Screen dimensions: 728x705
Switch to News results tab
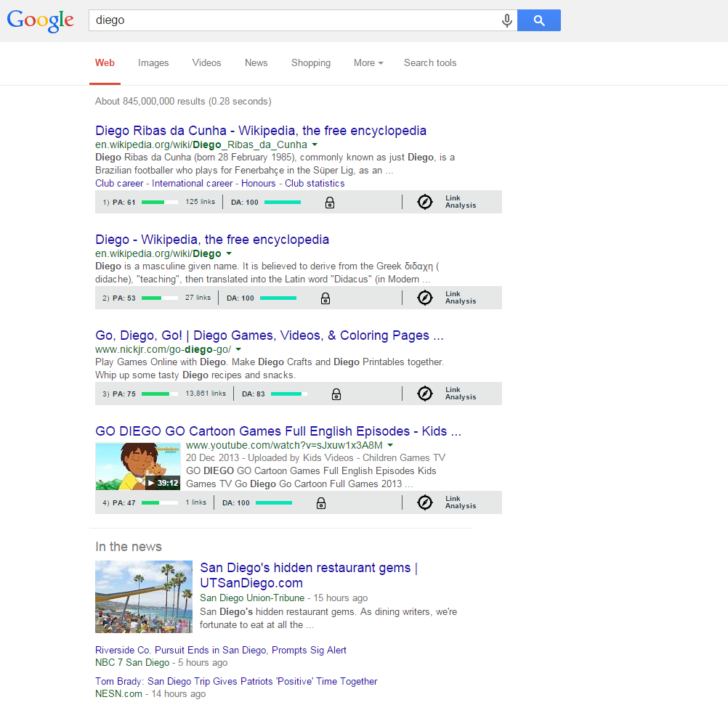[x=256, y=62]
